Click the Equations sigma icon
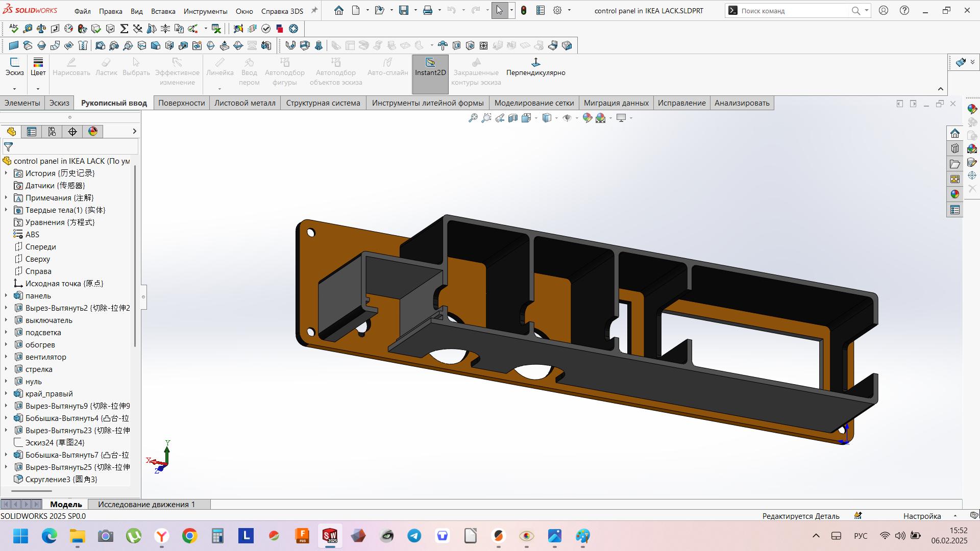The height and width of the screenshot is (551, 980). pyautogui.click(x=124, y=29)
